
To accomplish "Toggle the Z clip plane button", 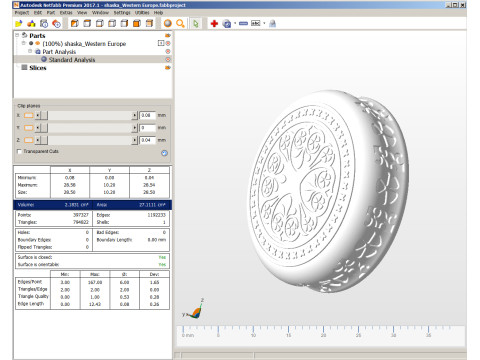I will point(29,140).
